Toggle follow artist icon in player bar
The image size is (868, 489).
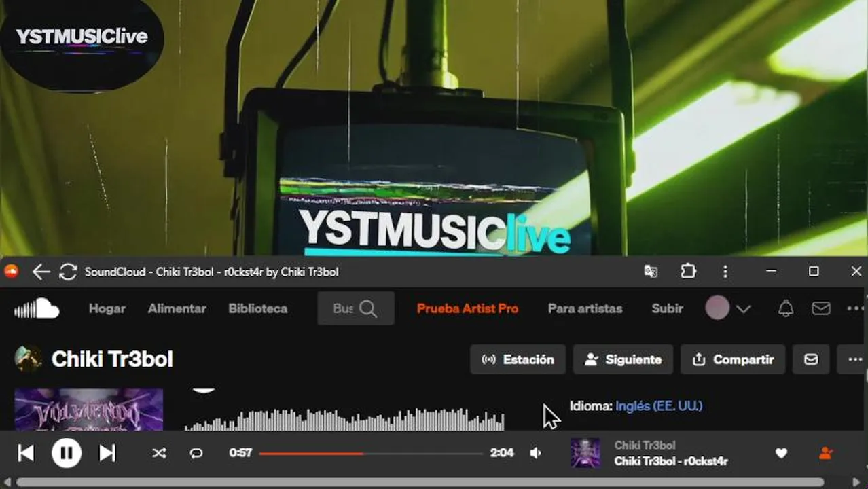point(826,453)
